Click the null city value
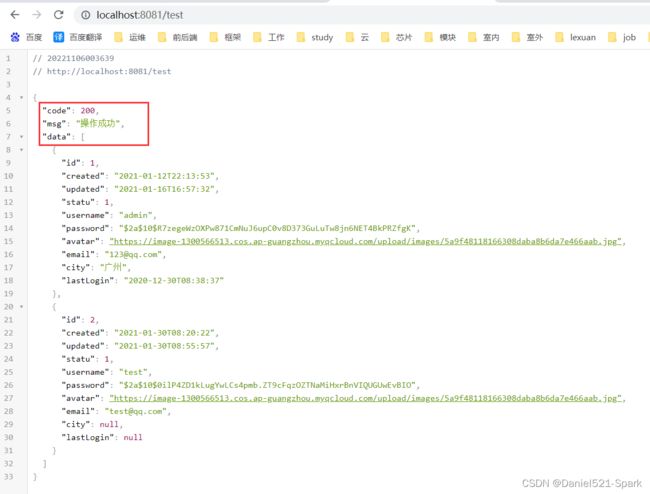Image resolution: width=650 pixels, height=494 pixels. point(109,424)
